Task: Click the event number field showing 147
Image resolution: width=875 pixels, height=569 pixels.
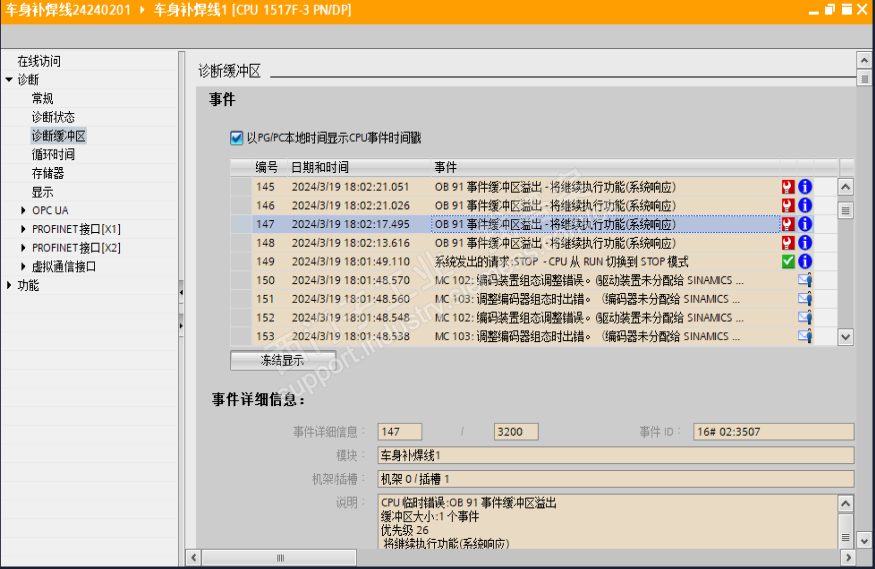Action: click(400, 432)
